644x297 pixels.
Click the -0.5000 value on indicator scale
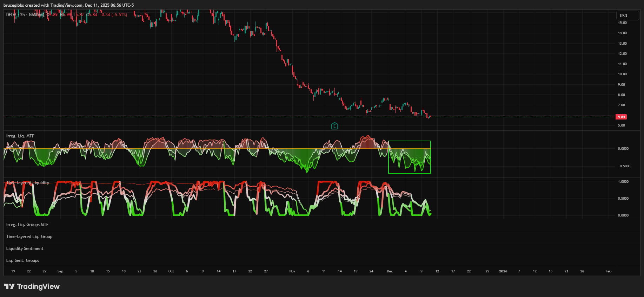point(624,166)
